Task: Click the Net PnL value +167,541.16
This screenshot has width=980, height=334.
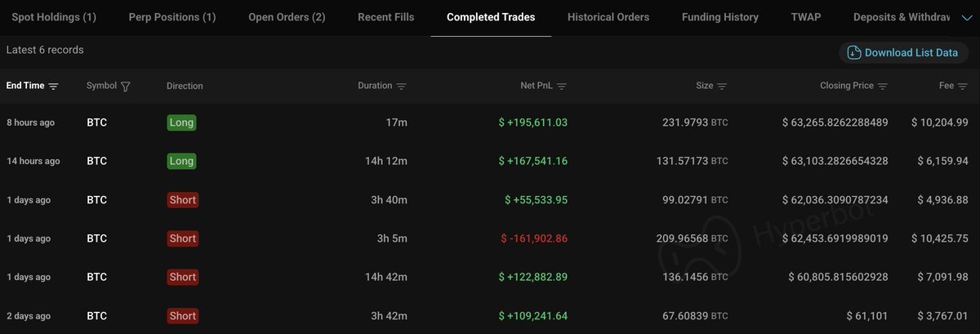Action: [532, 161]
